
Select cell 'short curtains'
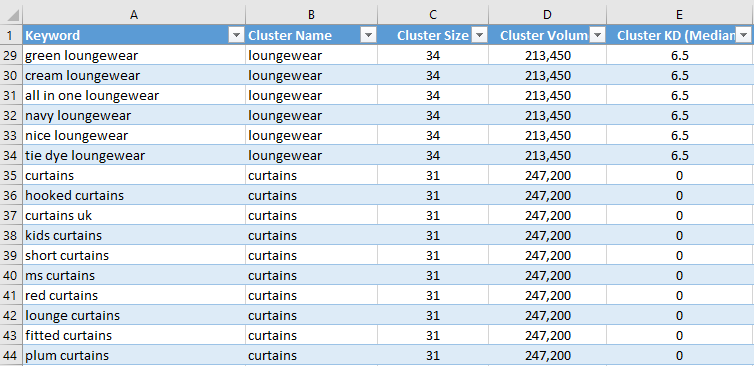click(x=134, y=255)
